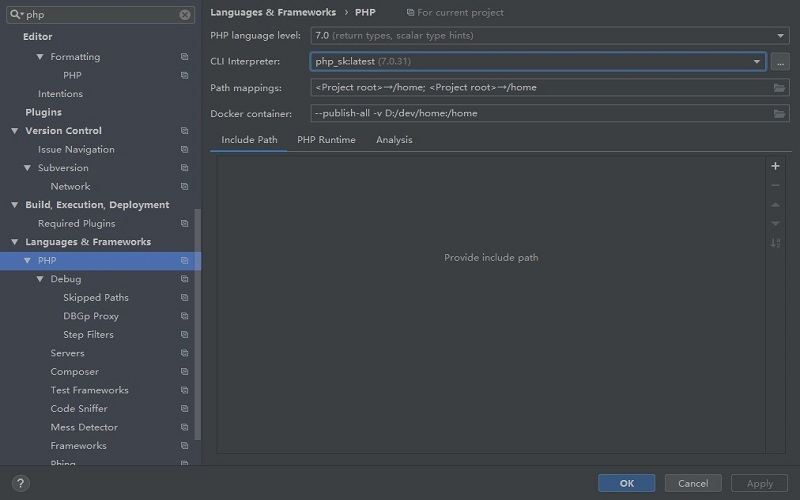Screen dimensions: 800x500
Task: Click the Path mappings folder icon
Action: 780,88
